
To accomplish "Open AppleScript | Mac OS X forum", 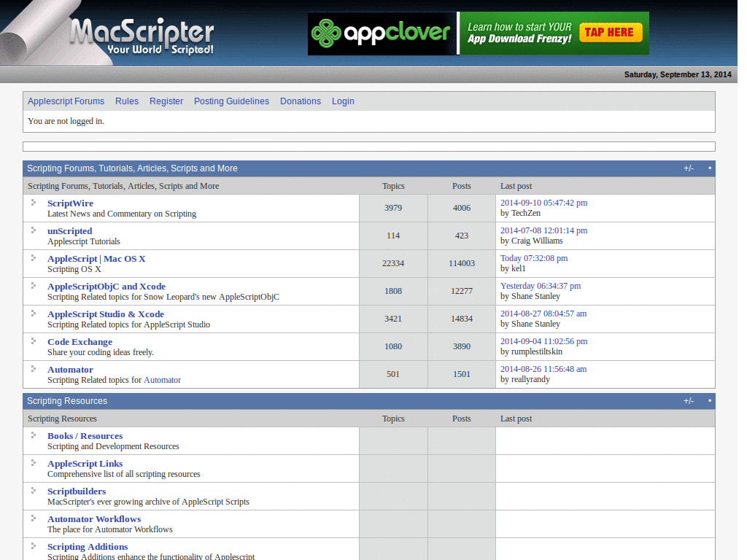I will point(96,259).
